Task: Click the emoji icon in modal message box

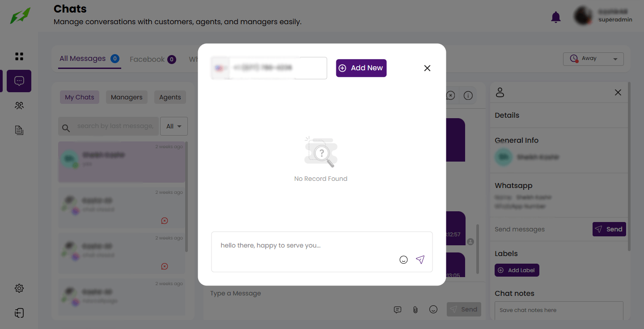Action: 403,260
